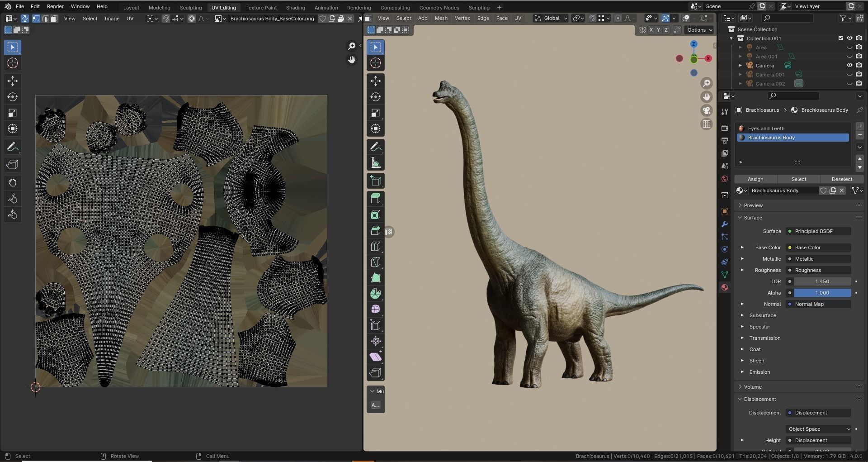Select the Add Cube tool in 3D viewport
Viewport: 868px width, 462px height.
[376, 181]
